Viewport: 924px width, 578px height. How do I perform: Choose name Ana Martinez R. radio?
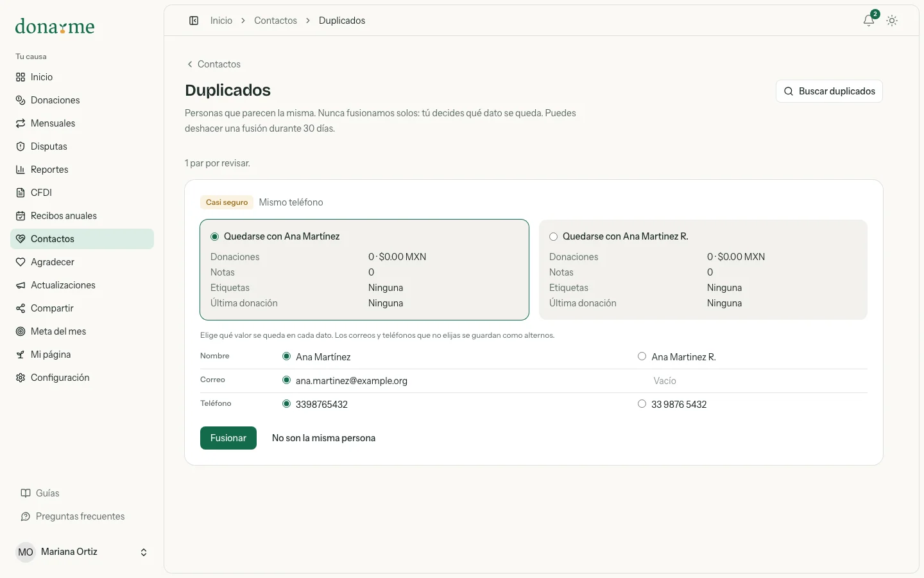pos(642,356)
